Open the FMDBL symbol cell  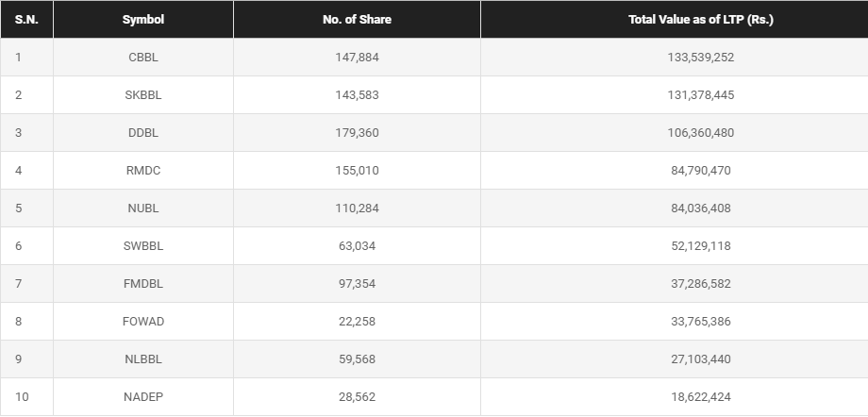point(143,284)
